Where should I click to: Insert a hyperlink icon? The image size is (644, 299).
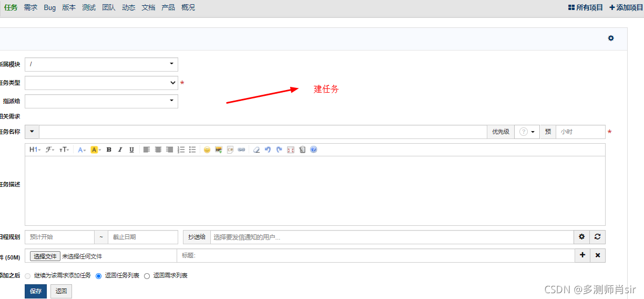pos(241,150)
